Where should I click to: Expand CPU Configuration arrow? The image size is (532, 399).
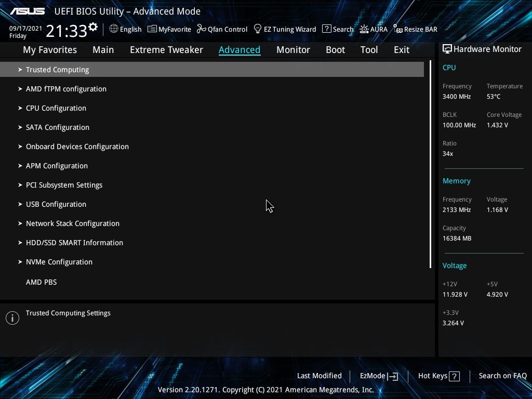20,108
